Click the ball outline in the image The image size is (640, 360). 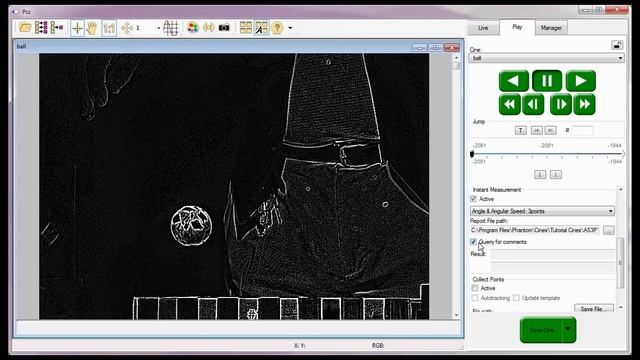(x=191, y=226)
